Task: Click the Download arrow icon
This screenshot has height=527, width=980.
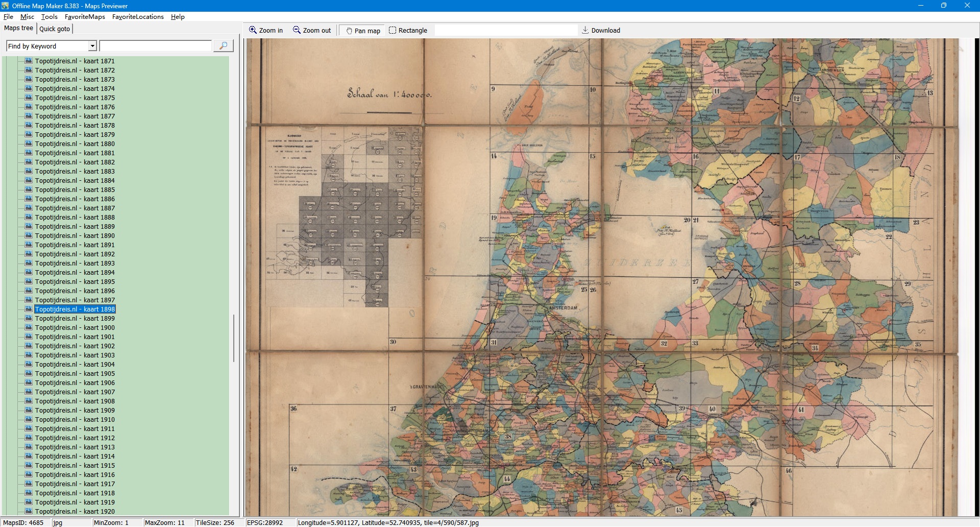Action: point(585,30)
